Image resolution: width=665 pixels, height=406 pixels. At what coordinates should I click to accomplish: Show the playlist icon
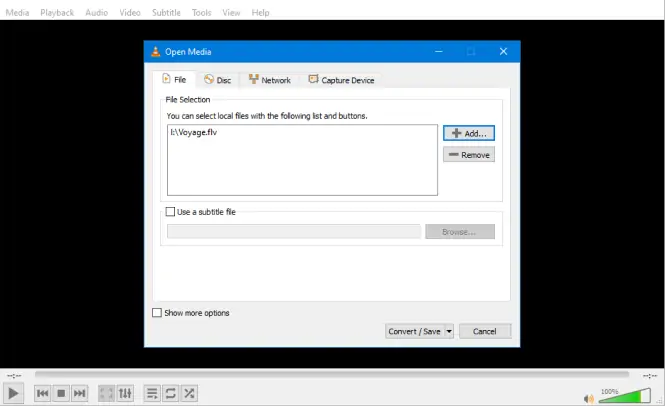[152, 393]
